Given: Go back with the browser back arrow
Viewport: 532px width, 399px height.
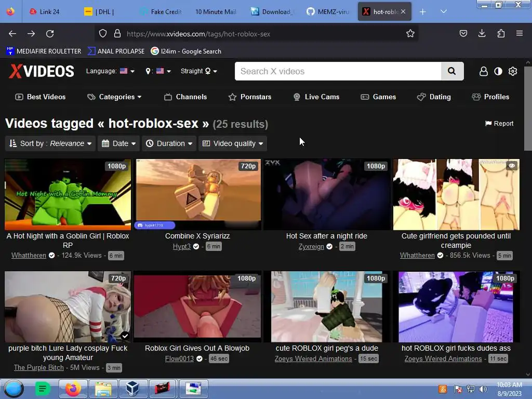Looking at the screenshot, I should tap(12, 34).
